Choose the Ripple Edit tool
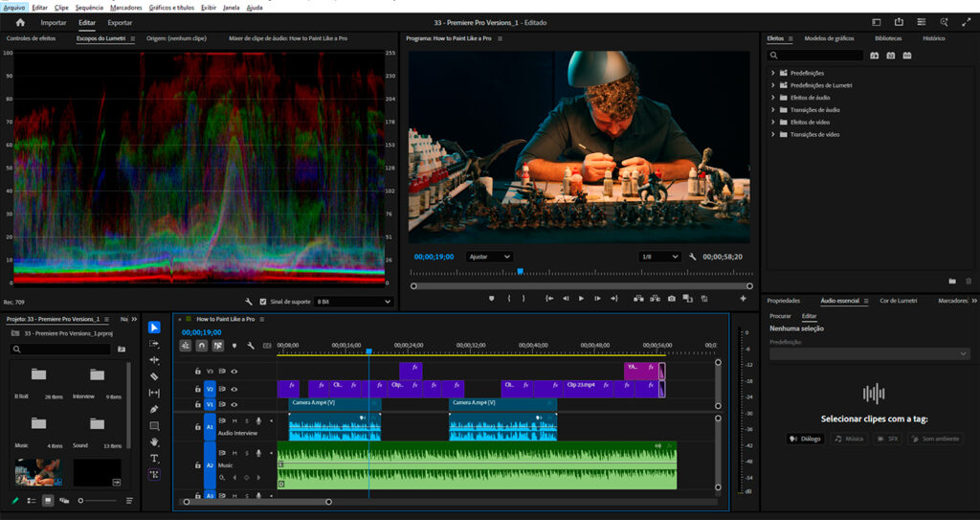Image resolution: width=980 pixels, height=520 pixels. click(154, 360)
